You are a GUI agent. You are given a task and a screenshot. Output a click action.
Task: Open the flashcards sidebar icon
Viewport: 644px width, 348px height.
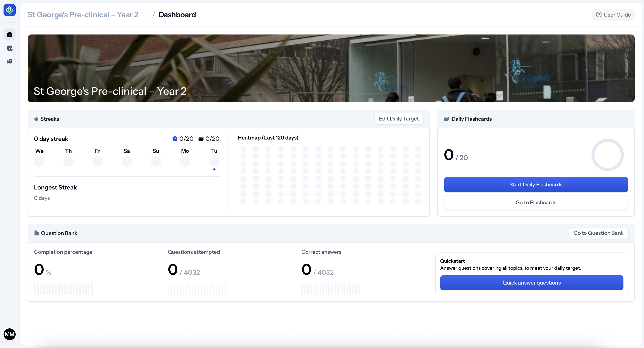click(10, 61)
